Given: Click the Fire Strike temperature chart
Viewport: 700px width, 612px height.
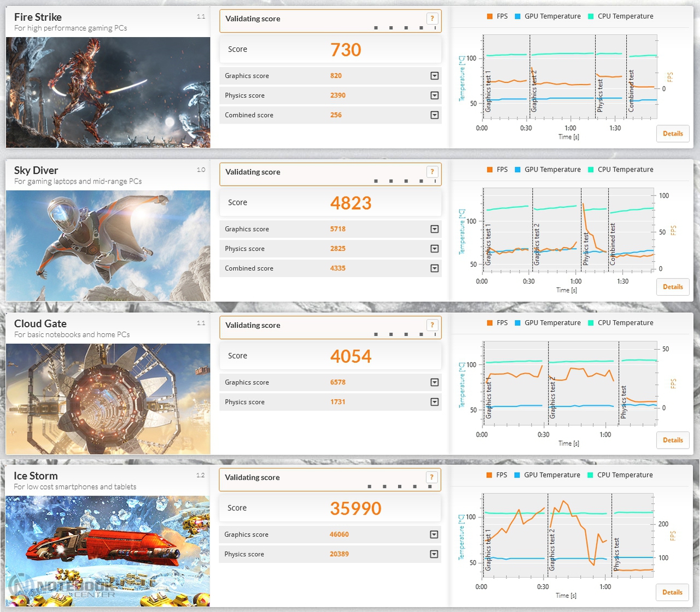Looking at the screenshot, I should (570, 76).
